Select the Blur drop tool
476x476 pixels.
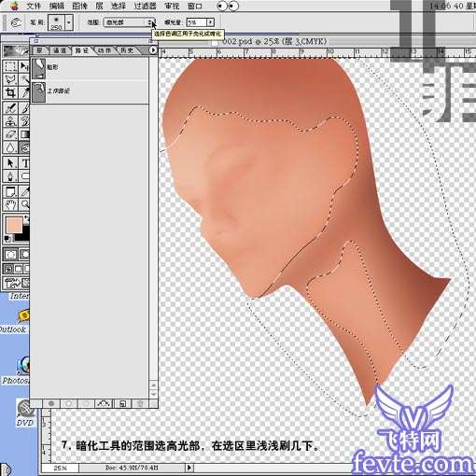click(x=10, y=147)
